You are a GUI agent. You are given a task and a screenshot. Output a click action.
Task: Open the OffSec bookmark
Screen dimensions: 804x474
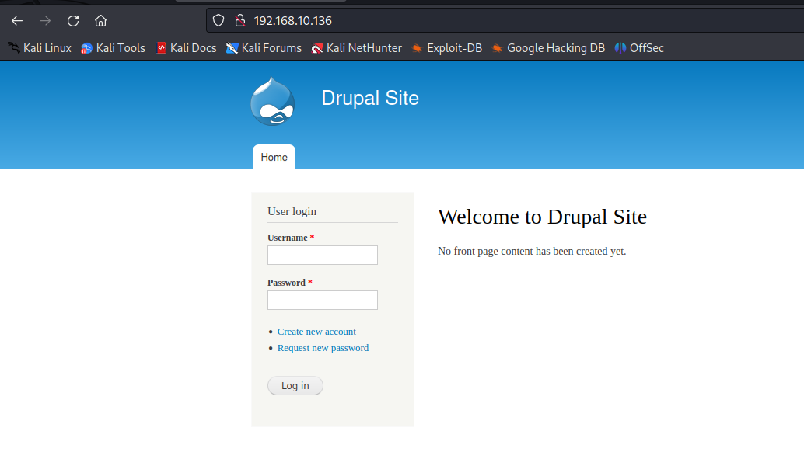click(639, 48)
